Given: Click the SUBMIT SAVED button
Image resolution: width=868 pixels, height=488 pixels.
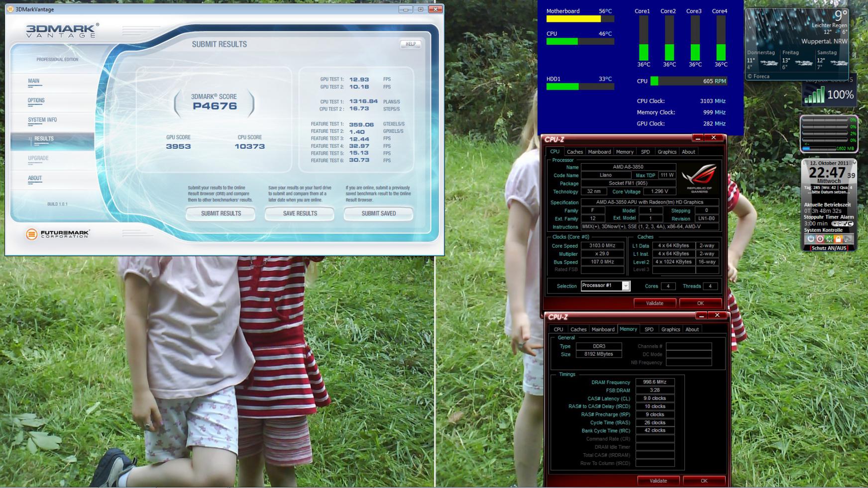Looking at the screenshot, I should (378, 213).
